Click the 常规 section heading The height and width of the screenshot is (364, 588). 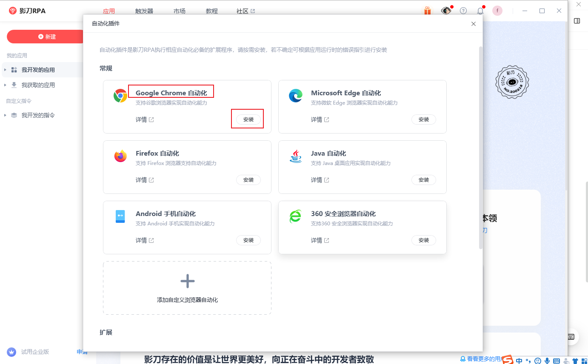[x=106, y=68]
